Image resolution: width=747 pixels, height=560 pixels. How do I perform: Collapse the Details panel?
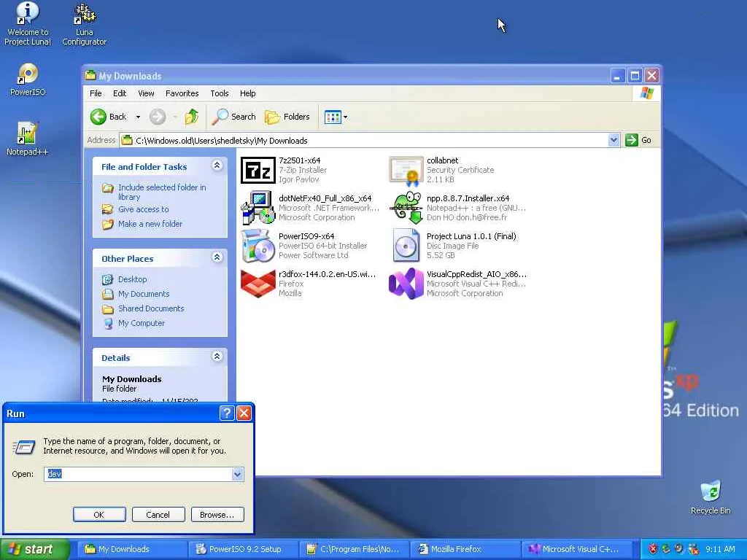pos(217,356)
